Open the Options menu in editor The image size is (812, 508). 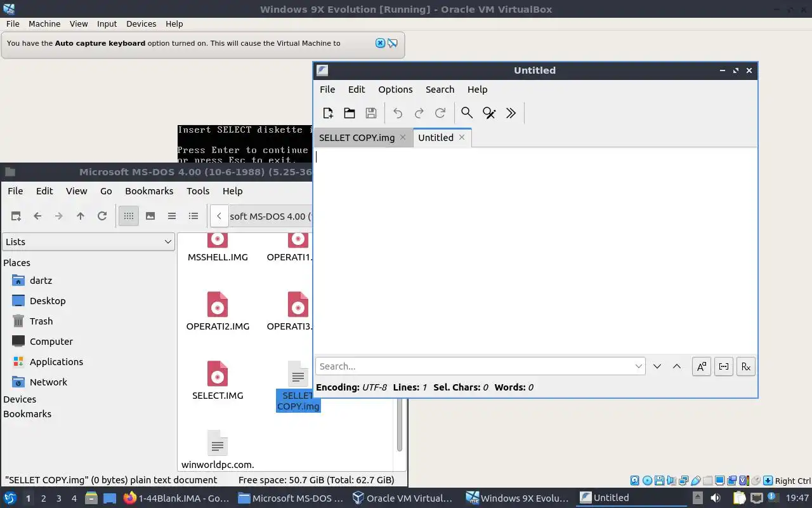point(395,90)
